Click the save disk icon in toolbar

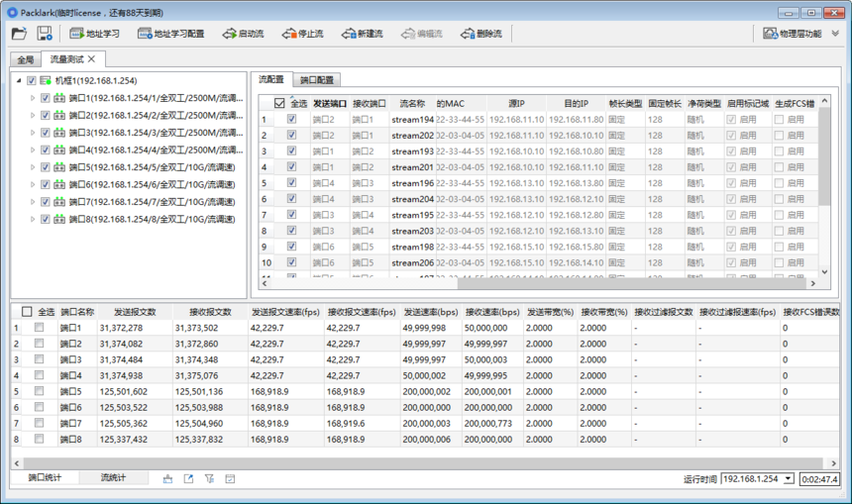point(45,34)
